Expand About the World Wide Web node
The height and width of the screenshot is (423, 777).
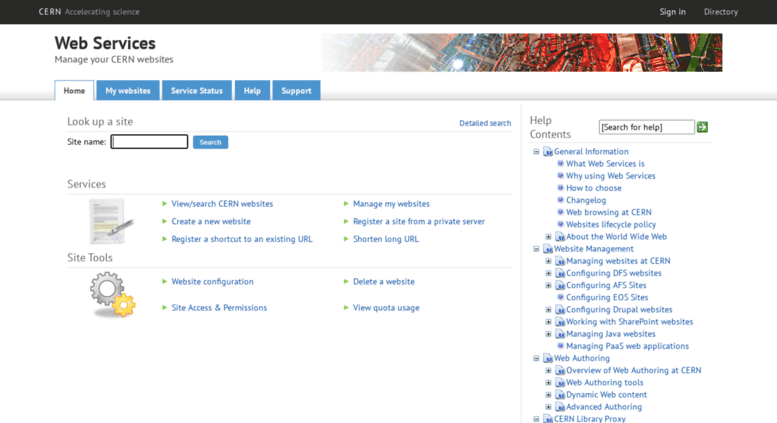[549, 237]
